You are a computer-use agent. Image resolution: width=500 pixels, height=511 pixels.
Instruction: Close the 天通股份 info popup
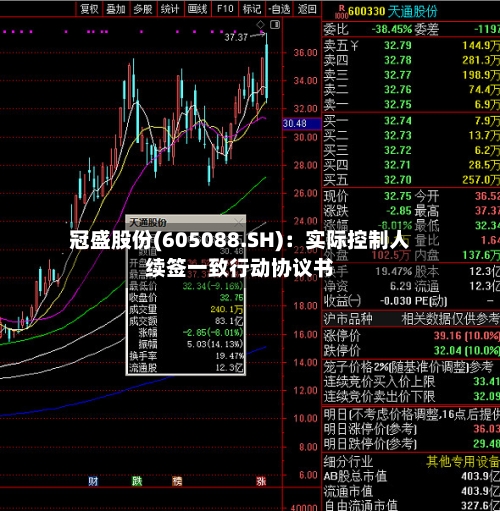[239, 222]
